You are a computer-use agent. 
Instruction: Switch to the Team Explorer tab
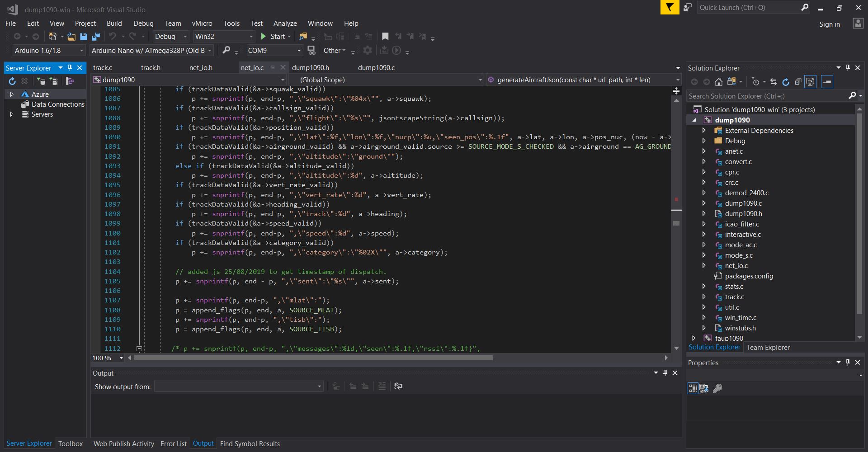[768, 348]
